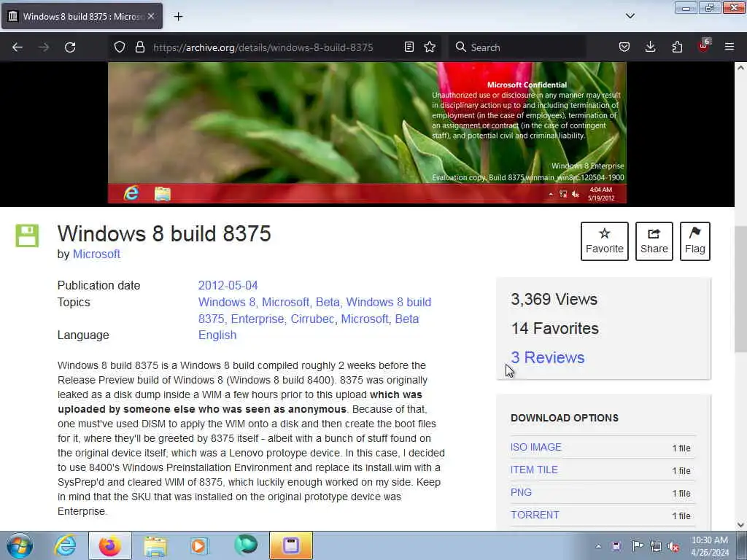Click the Windows 8 build 8375 title
747x560 pixels.
coord(164,233)
